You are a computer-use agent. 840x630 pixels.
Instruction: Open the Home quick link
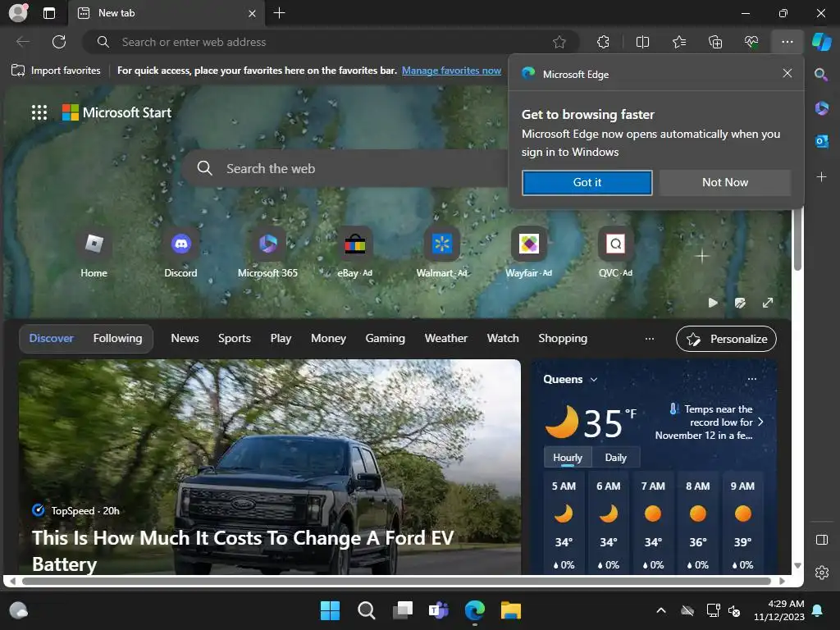(94, 253)
